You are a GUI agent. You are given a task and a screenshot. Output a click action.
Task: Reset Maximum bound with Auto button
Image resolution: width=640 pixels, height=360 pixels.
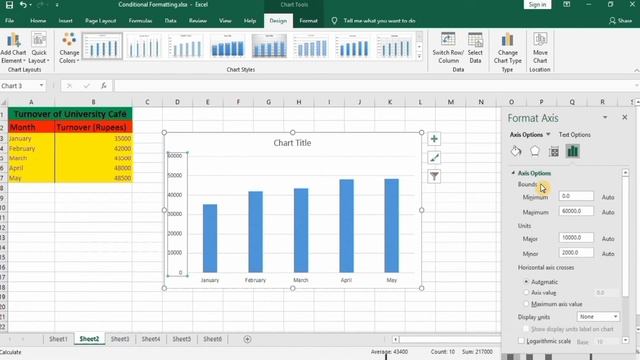click(x=608, y=212)
